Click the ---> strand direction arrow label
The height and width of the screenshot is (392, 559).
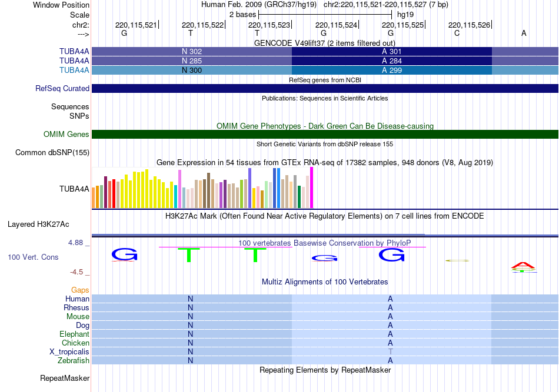tap(83, 34)
